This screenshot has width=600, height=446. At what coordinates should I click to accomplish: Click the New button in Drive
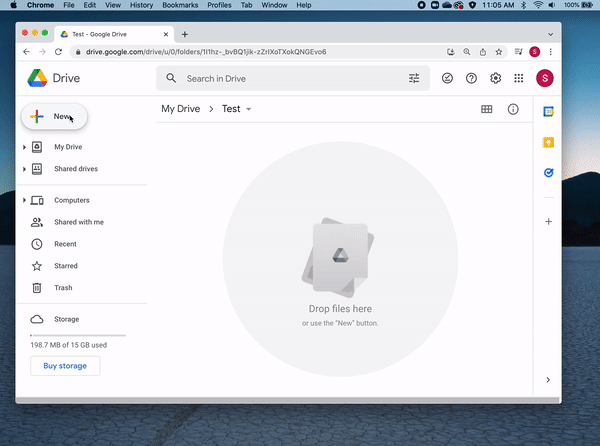pos(54,116)
